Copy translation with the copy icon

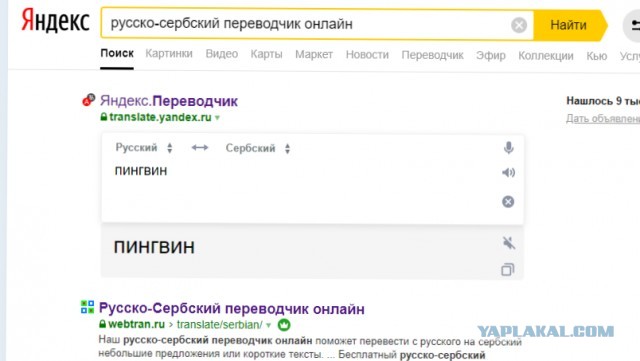508,270
